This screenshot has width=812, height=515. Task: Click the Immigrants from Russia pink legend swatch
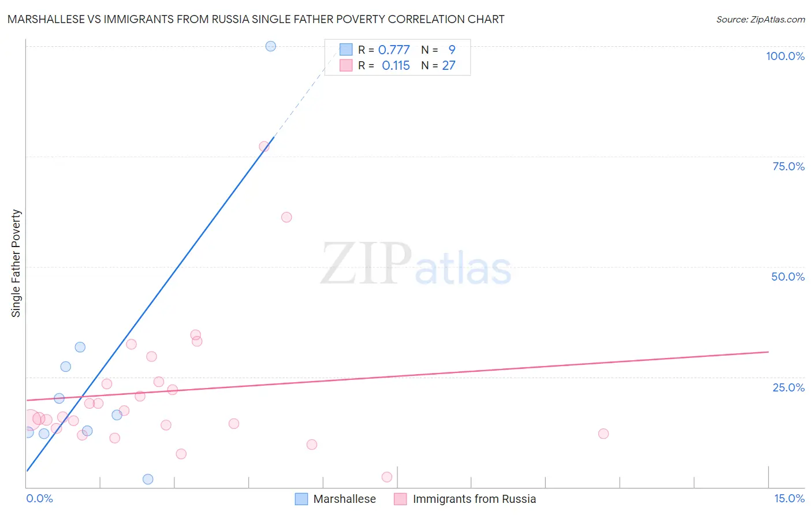pyautogui.click(x=400, y=499)
